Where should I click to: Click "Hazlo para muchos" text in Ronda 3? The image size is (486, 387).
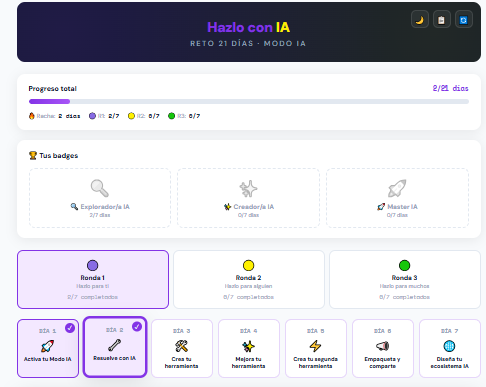click(x=404, y=286)
